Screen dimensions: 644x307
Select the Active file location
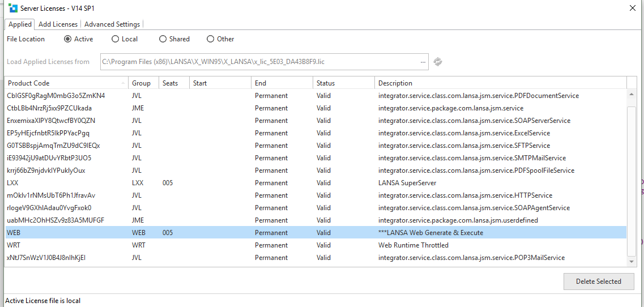78,39
